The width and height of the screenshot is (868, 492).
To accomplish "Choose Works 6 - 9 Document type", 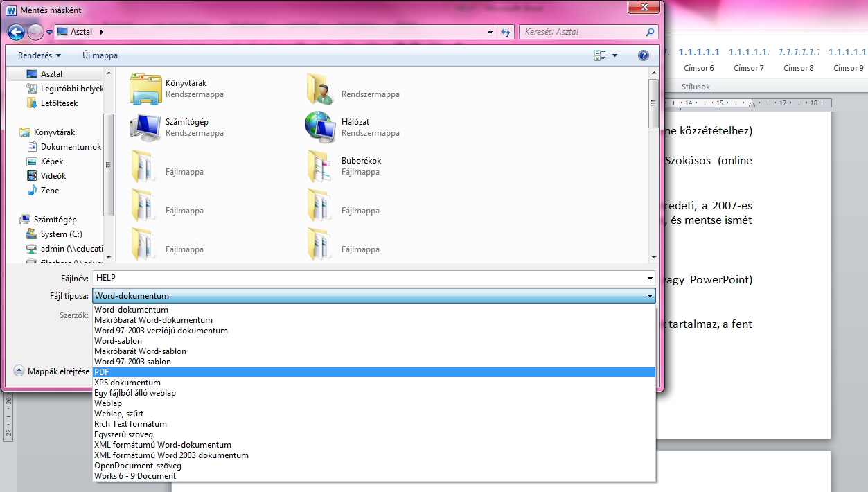I will tap(374, 476).
